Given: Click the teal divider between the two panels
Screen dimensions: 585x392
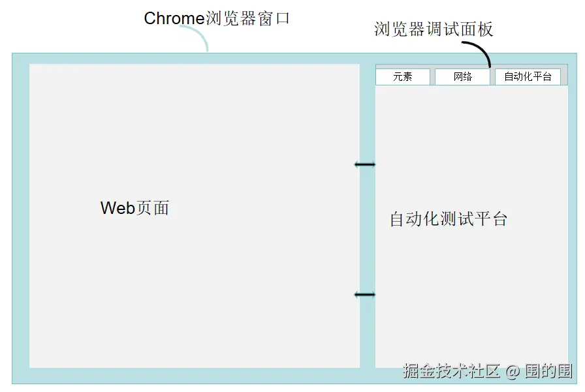Looking at the screenshot, I should click(x=368, y=228).
